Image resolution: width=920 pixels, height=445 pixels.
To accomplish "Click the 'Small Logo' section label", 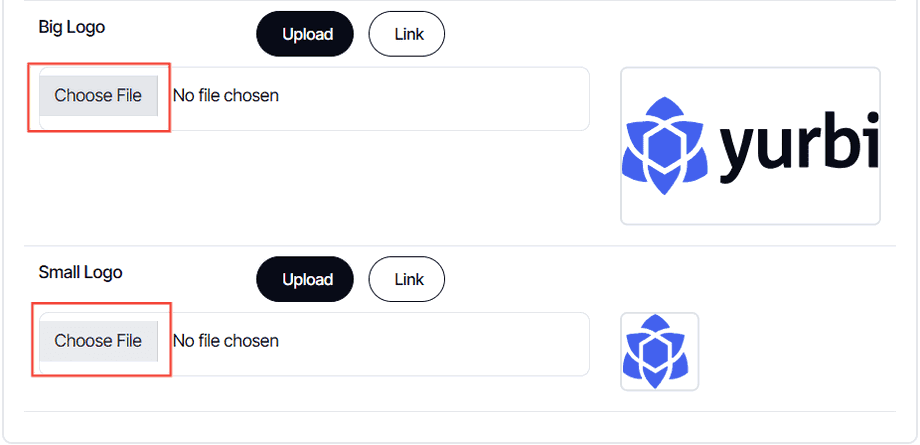I will pyautogui.click(x=80, y=272).
